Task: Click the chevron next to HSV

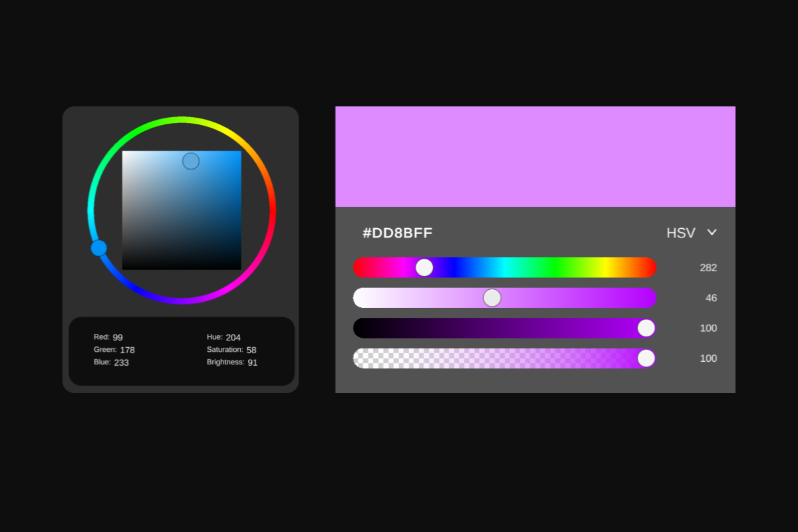Action: 712,232
